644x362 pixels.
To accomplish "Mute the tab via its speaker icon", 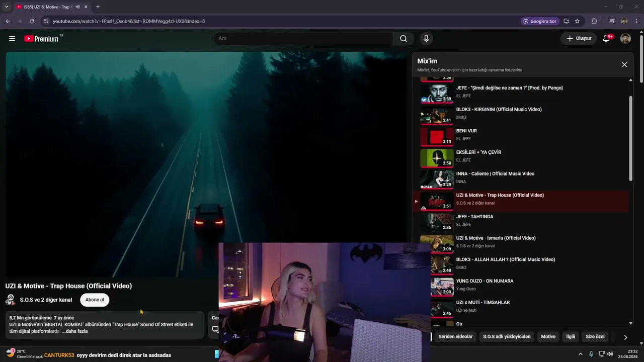I will pos(78,7).
